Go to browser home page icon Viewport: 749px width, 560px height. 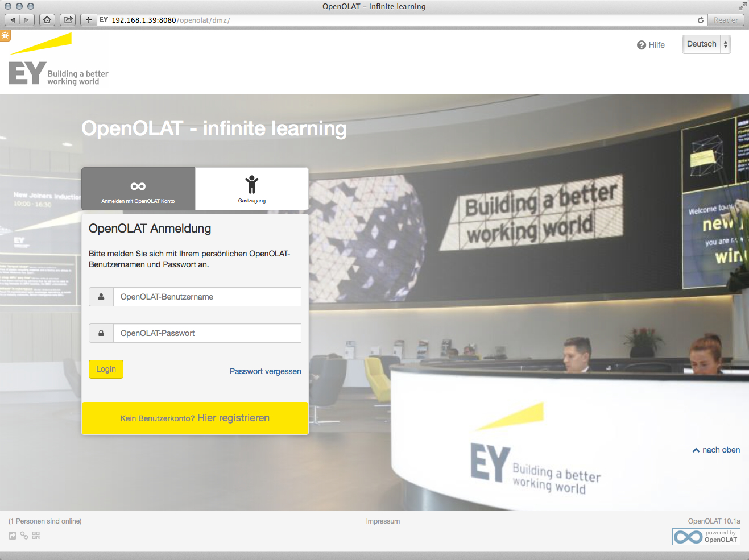coord(47,20)
